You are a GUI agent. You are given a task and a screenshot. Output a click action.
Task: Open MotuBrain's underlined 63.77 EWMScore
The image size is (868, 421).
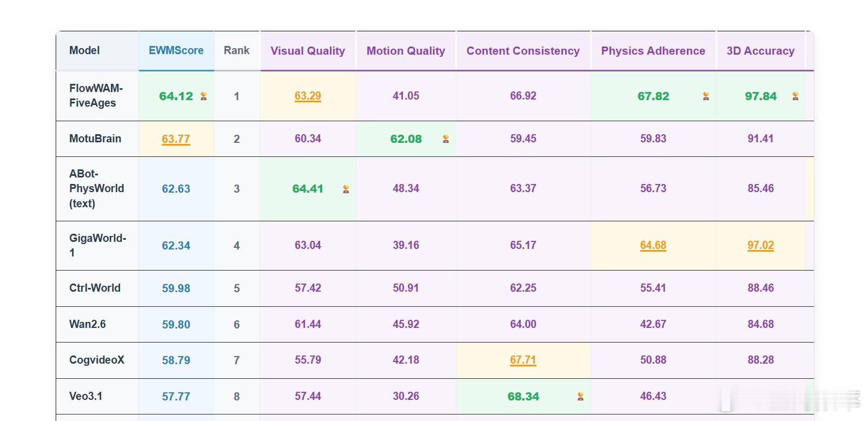coord(176,139)
